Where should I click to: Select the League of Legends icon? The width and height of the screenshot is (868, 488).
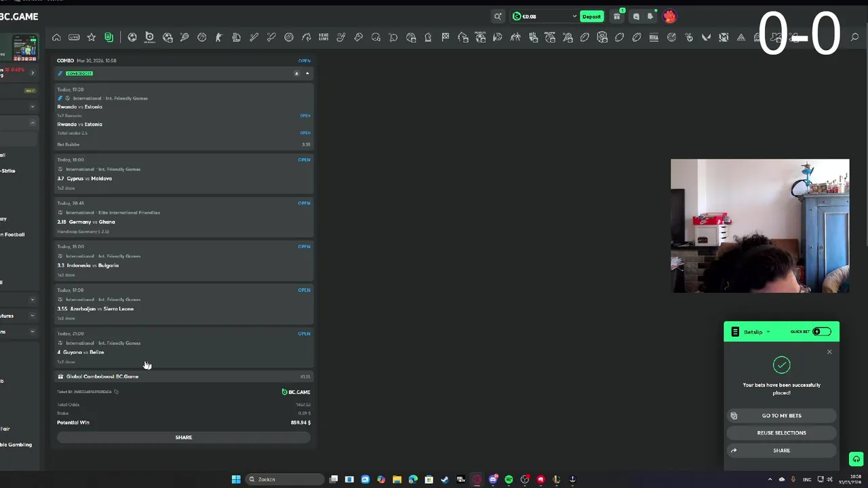237,37
